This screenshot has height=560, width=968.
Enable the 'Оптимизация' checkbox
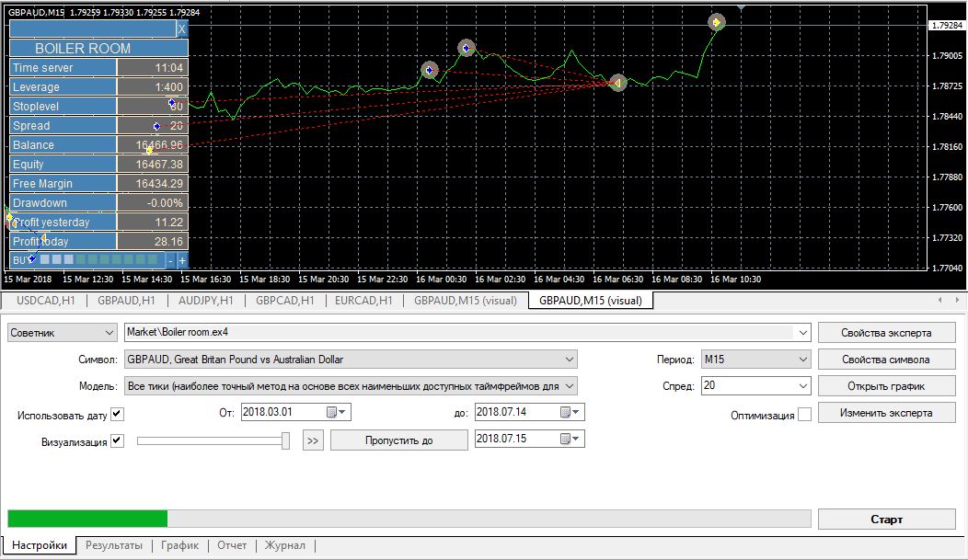(x=804, y=415)
